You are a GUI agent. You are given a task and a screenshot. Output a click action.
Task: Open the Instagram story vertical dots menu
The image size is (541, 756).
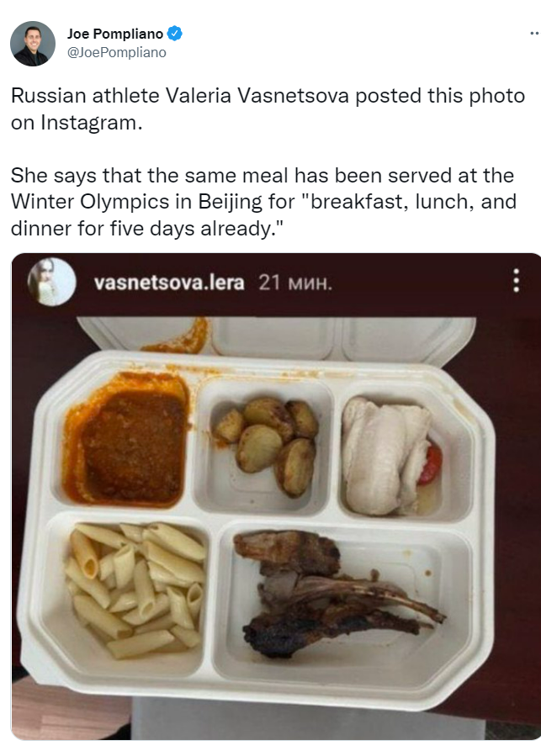[516, 281]
